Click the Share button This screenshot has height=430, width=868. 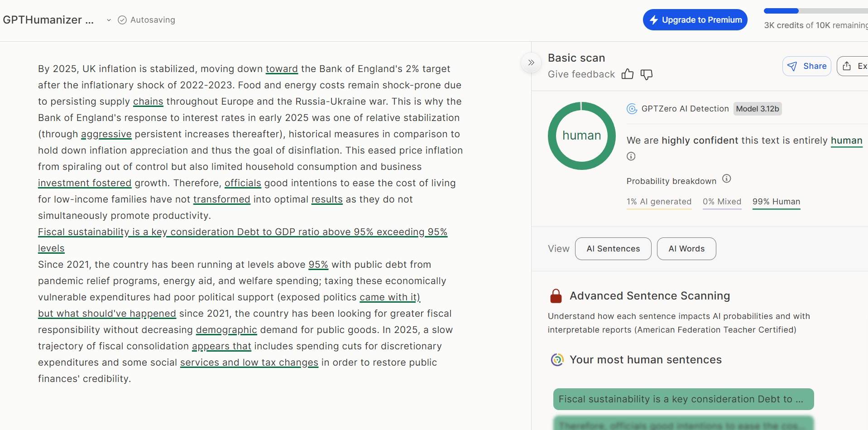point(806,66)
